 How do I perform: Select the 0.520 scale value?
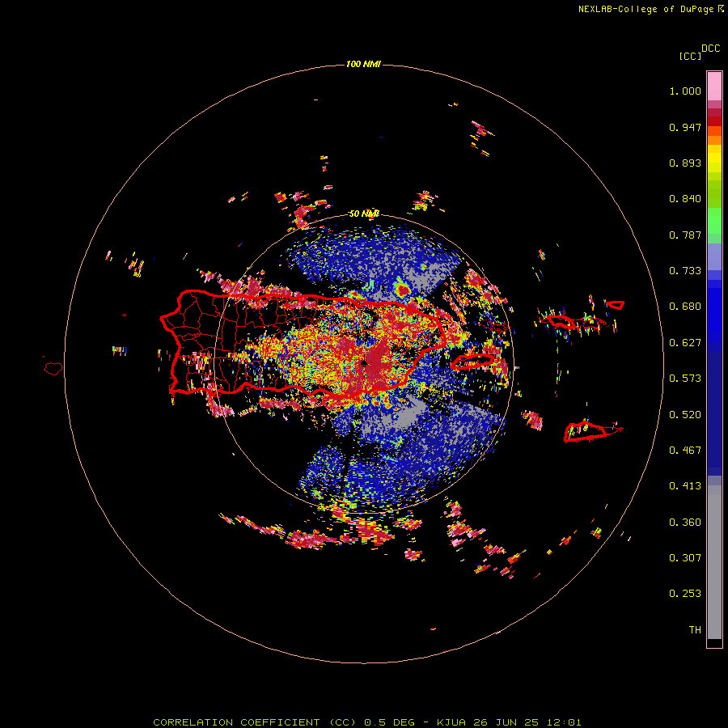point(685,415)
